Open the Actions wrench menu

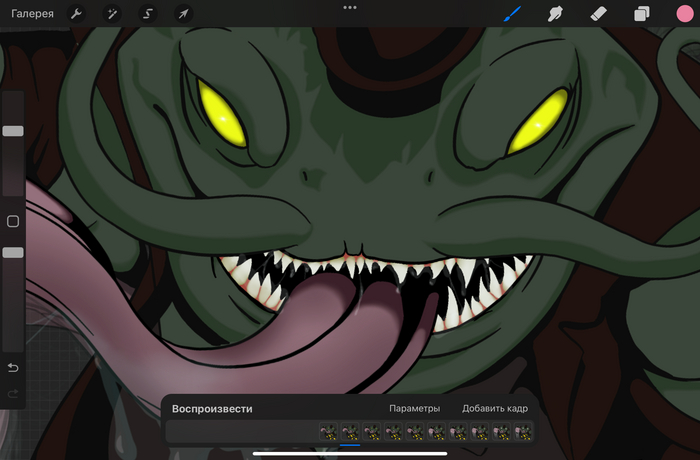(75, 14)
